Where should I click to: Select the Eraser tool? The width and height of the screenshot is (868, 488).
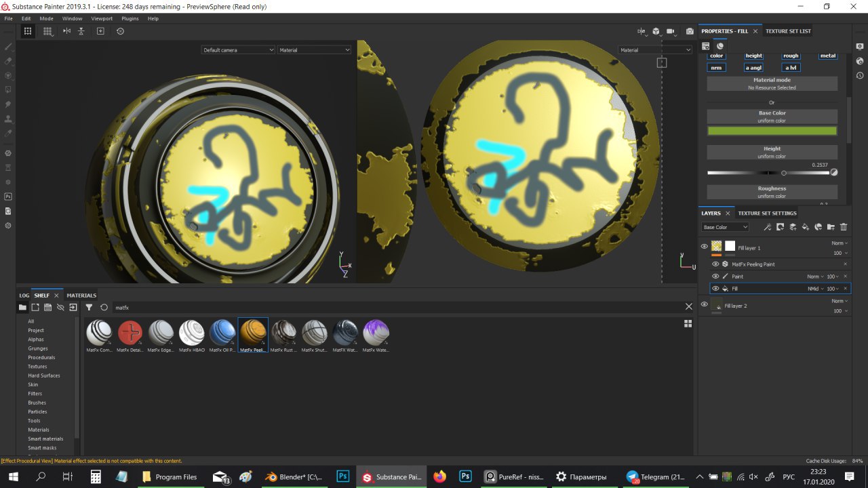pos(8,61)
